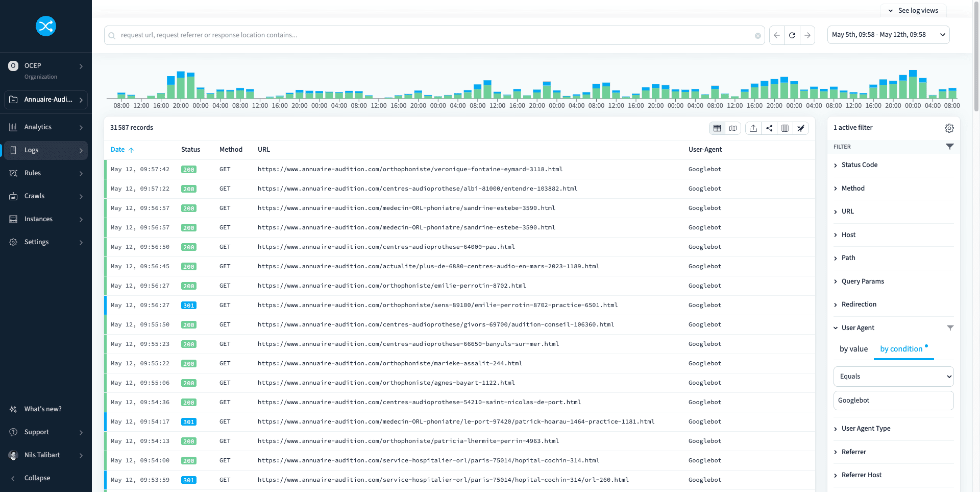Open the Support menu

pyautogui.click(x=46, y=432)
